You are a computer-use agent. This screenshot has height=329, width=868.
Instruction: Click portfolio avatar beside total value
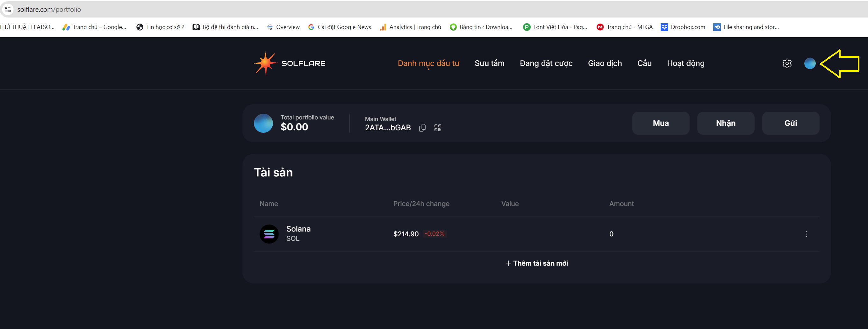coord(263,123)
